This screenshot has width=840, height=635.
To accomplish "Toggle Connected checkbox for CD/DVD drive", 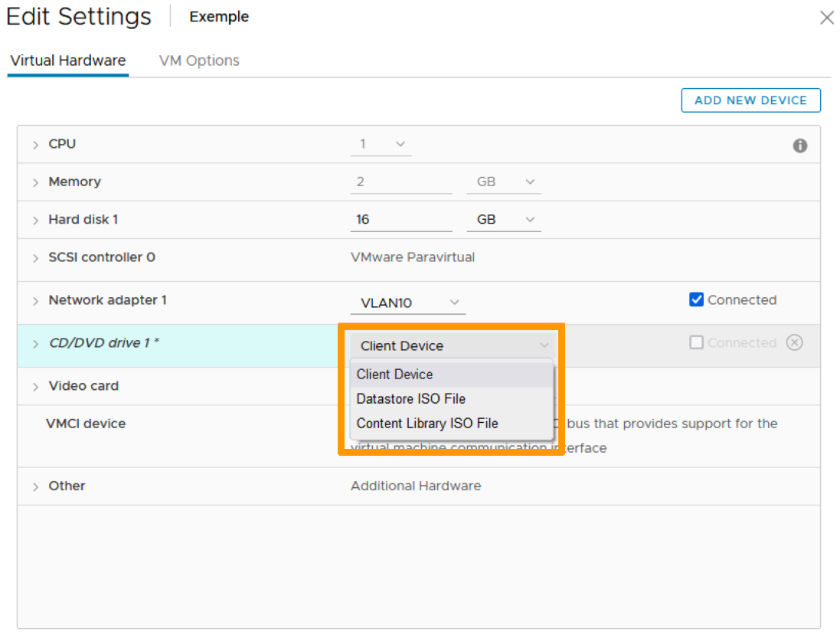I will pos(696,343).
